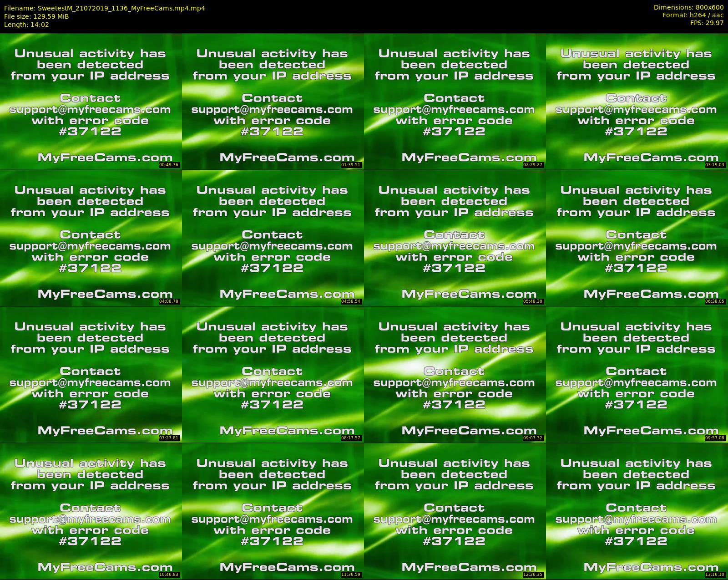
Task: Open the thumbnail frame stamped 11:36.59
Action: pos(273,511)
